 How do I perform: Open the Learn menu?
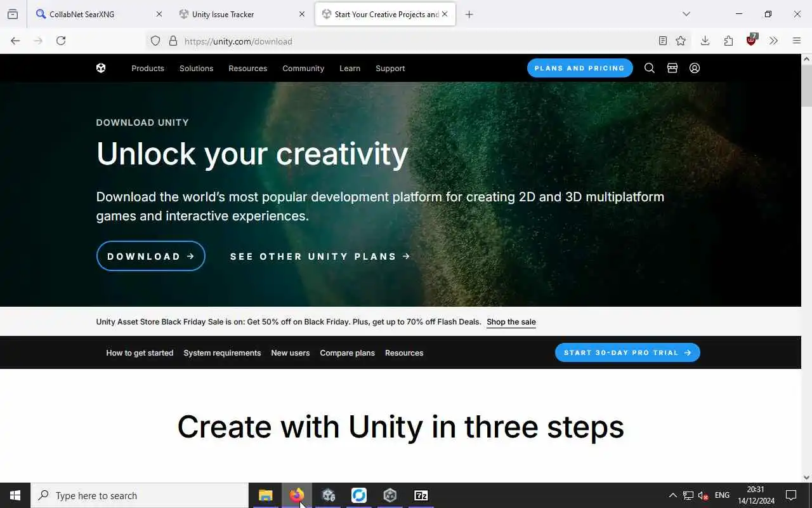tap(350, 68)
